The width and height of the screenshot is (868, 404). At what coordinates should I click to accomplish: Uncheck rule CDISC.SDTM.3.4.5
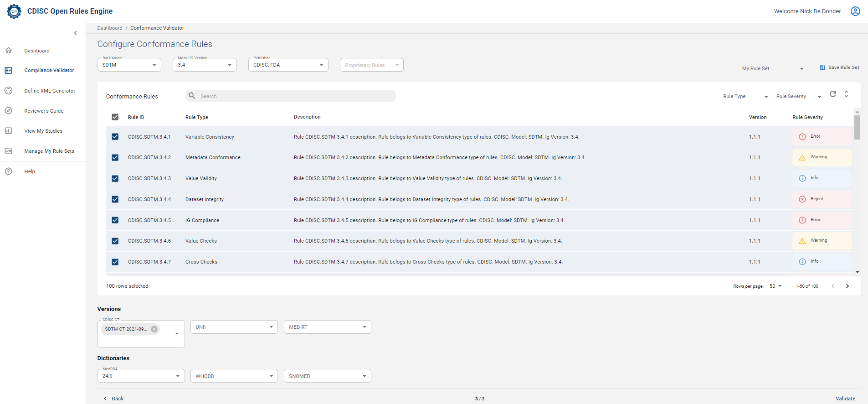pos(115,220)
